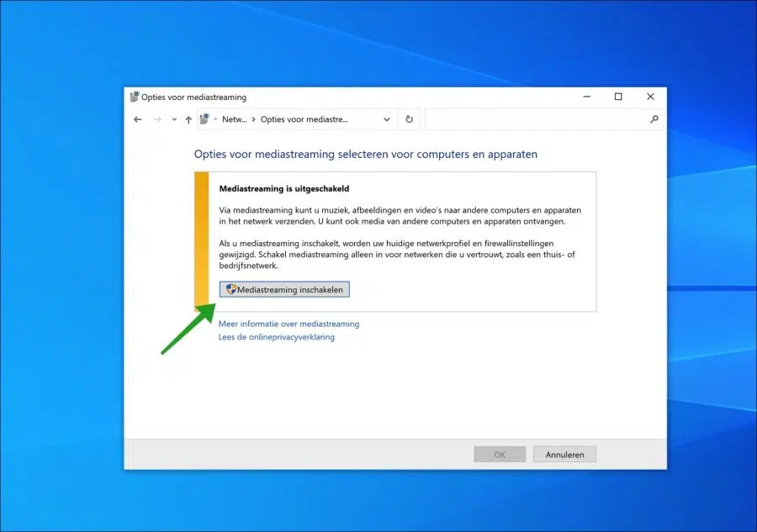Open the recent locations dropdown arrow

point(174,119)
